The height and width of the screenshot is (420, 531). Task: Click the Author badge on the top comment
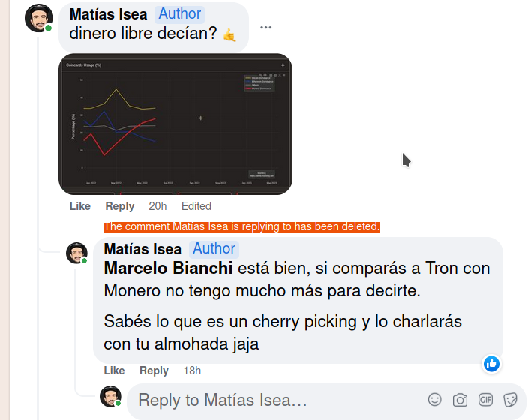[180, 14]
